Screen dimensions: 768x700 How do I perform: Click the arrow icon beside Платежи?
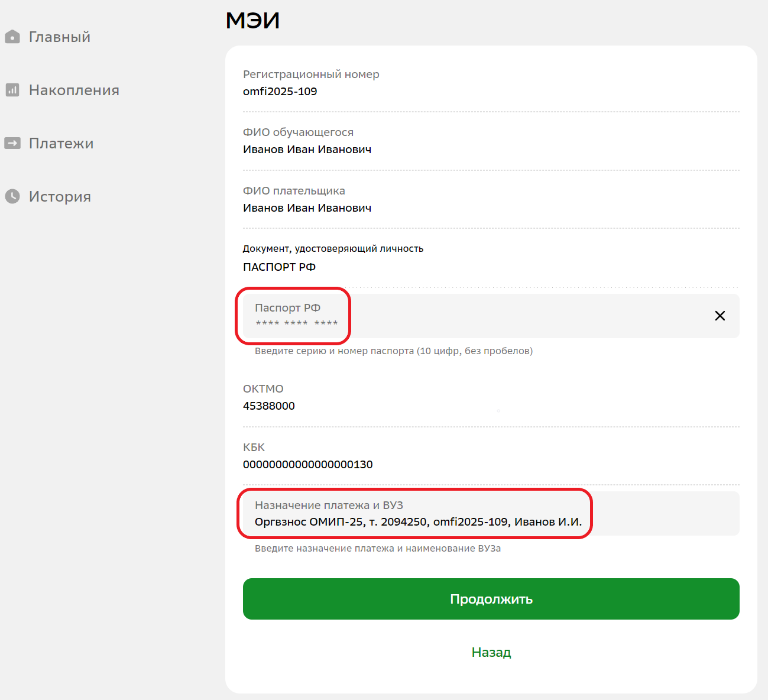point(12,143)
